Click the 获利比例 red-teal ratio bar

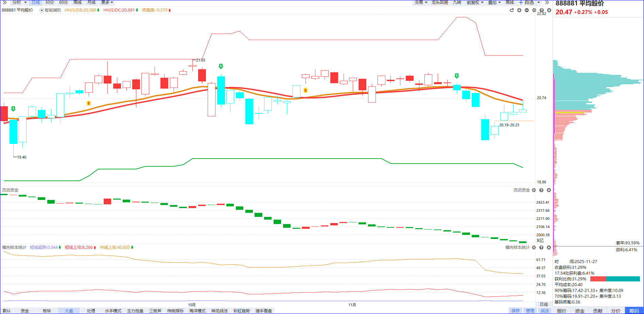point(615,279)
